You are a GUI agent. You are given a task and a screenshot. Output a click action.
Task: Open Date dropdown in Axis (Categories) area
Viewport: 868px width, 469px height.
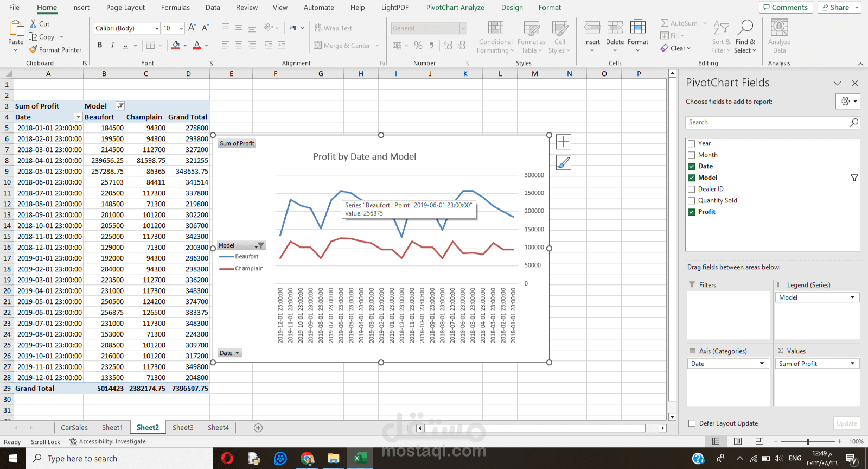tap(762, 364)
